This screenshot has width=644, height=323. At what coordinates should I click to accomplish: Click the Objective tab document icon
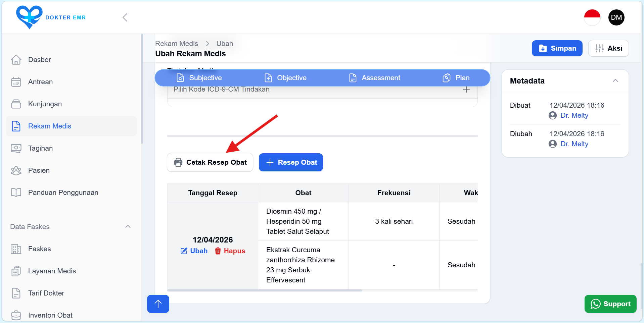pos(268,78)
